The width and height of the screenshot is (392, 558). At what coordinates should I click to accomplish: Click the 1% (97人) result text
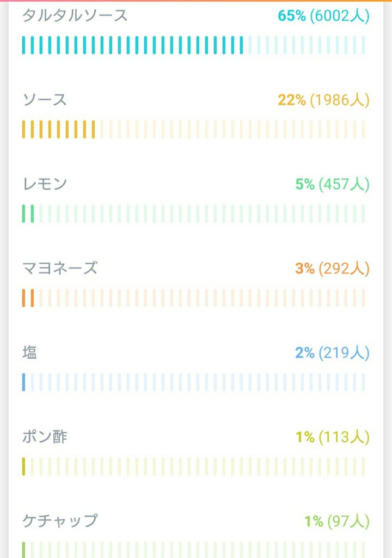click(x=337, y=521)
